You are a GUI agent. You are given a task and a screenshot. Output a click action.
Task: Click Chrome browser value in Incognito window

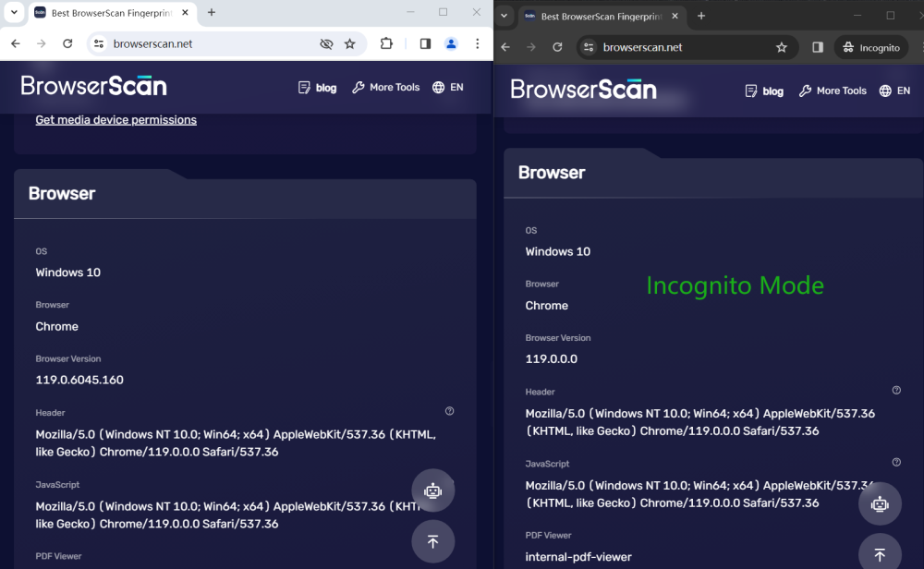pyautogui.click(x=547, y=305)
